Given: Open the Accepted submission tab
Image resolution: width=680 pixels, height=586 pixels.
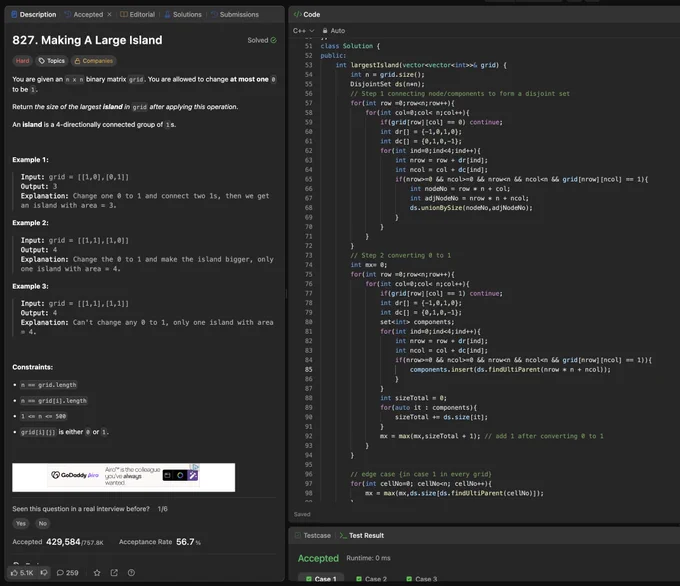Looking at the screenshot, I should pyautogui.click(x=84, y=14).
